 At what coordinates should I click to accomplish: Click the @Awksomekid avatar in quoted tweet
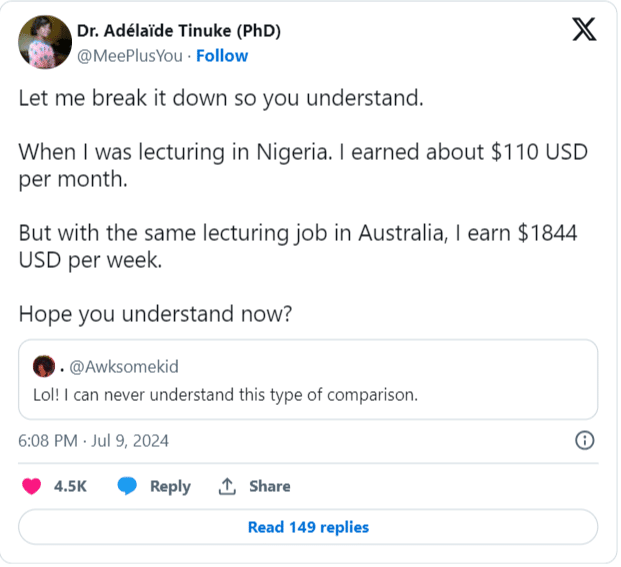43,366
